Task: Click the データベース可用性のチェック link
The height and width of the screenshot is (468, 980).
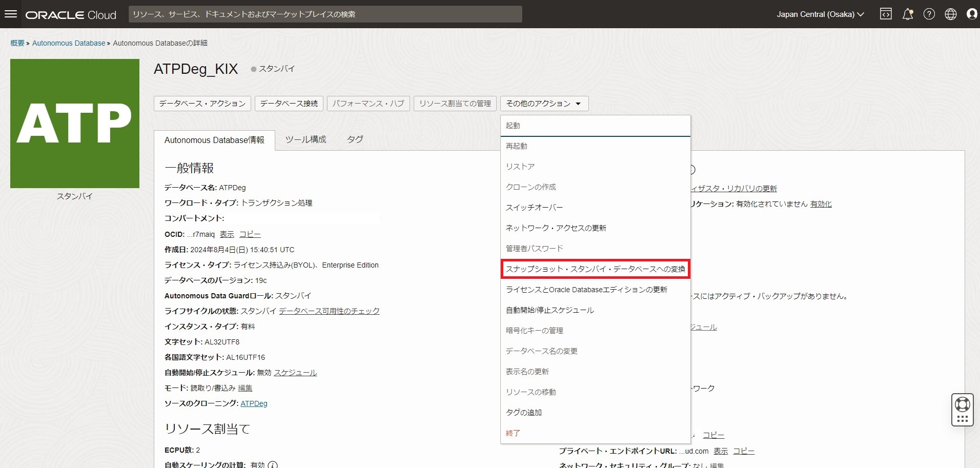Action: click(x=329, y=311)
